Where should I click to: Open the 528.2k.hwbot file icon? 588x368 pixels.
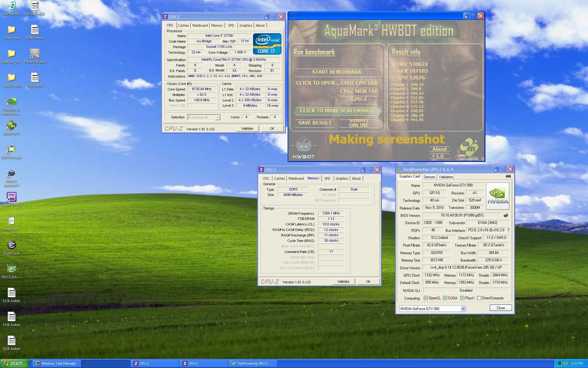pos(35,8)
